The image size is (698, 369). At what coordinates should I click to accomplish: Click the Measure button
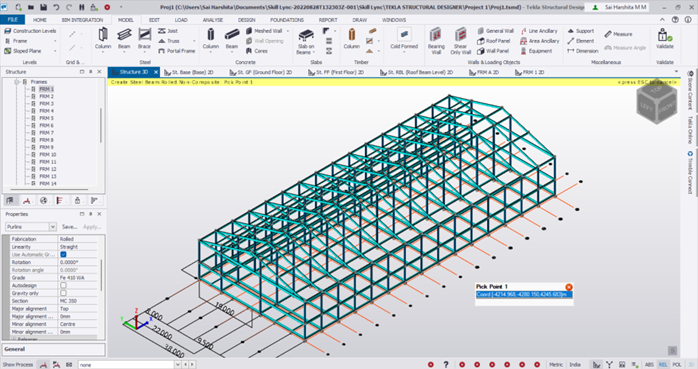click(618, 34)
